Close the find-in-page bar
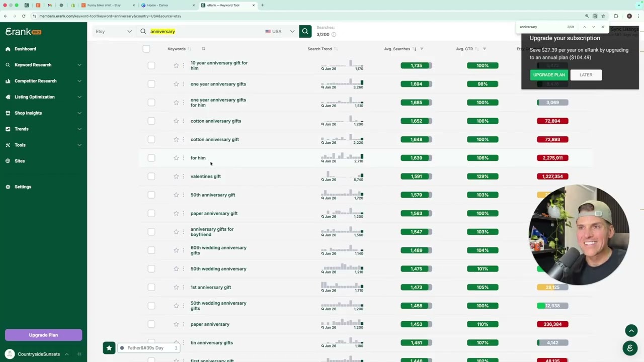The image size is (644, 362). [x=602, y=27]
